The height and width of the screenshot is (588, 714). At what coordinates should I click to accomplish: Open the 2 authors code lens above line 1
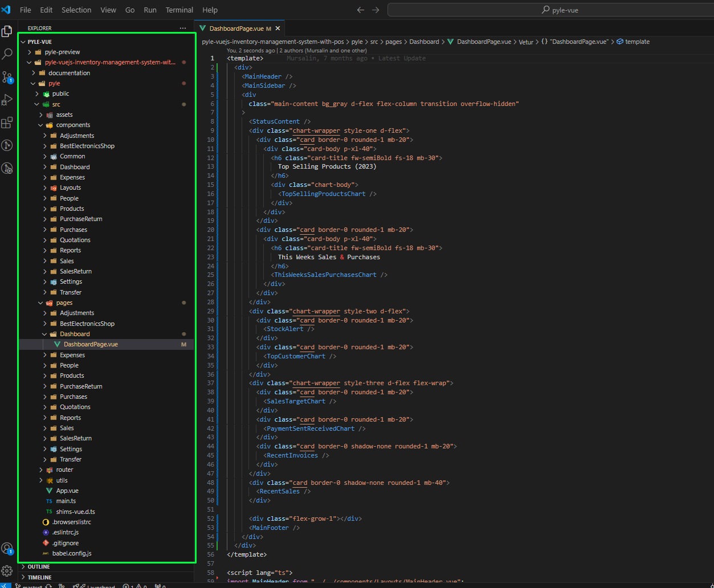(x=323, y=50)
